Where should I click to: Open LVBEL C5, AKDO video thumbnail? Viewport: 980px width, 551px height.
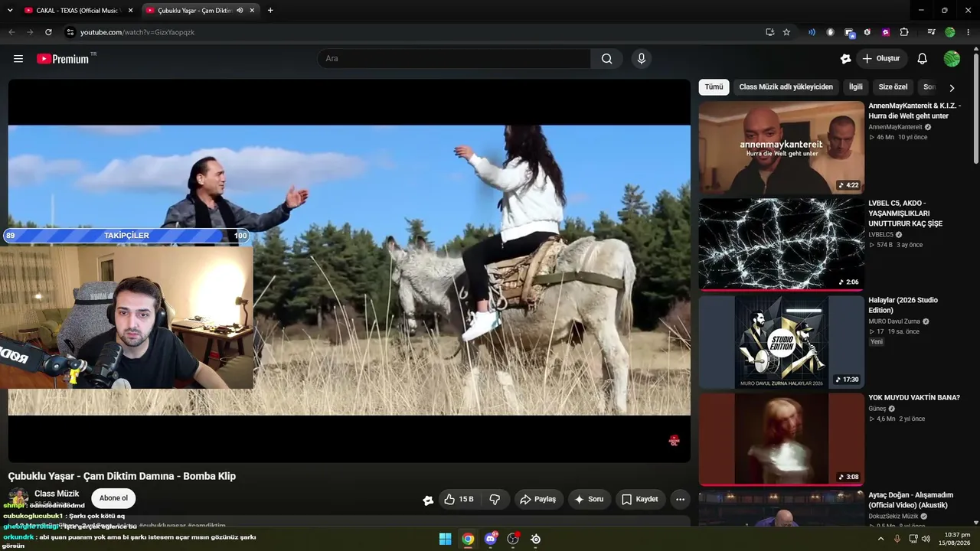tap(781, 245)
